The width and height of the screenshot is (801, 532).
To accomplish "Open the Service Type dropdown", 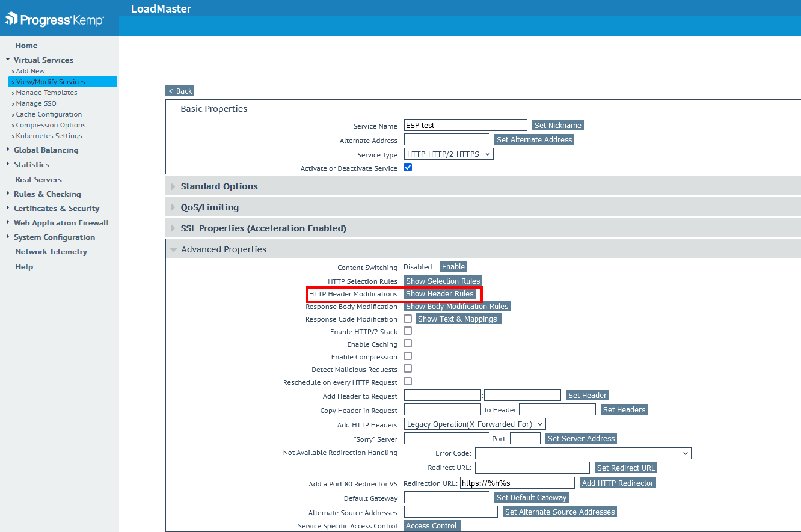I will click(x=449, y=154).
